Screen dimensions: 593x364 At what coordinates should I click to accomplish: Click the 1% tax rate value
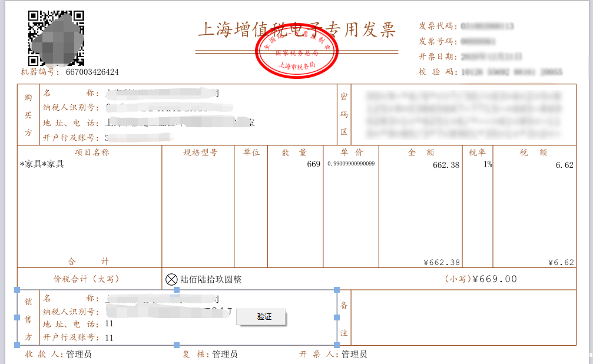tap(488, 165)
